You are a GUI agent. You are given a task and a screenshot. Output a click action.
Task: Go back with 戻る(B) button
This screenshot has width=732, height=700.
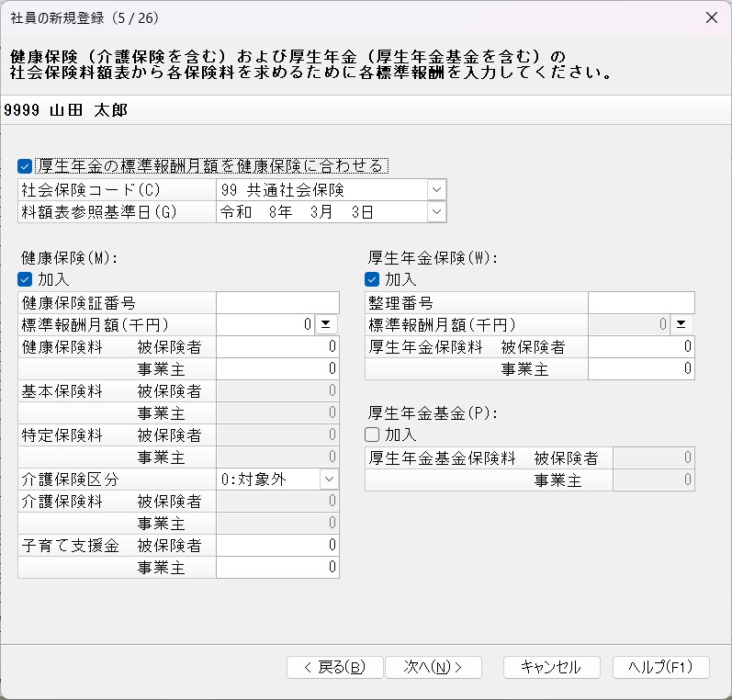[x=334, y=668]
